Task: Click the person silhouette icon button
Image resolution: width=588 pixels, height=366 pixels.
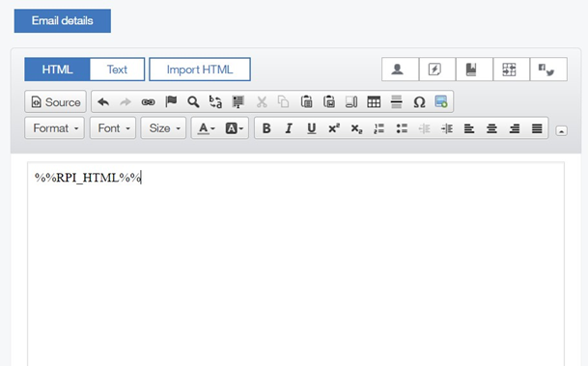Action: point(400,70)
